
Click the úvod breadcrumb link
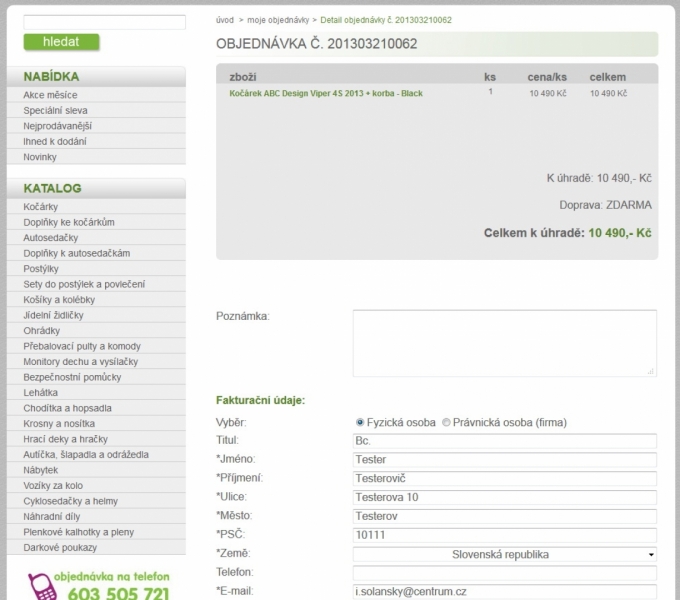click(225, 20)
